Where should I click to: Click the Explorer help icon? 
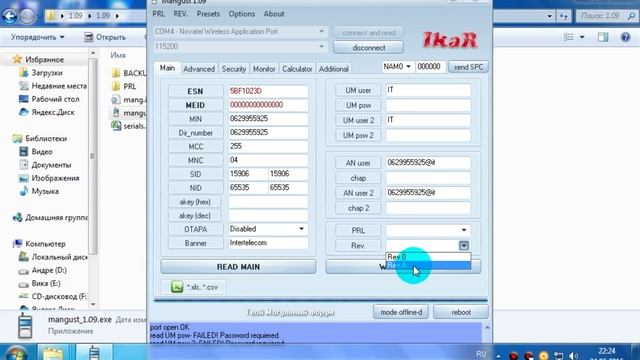pos(625,37)
